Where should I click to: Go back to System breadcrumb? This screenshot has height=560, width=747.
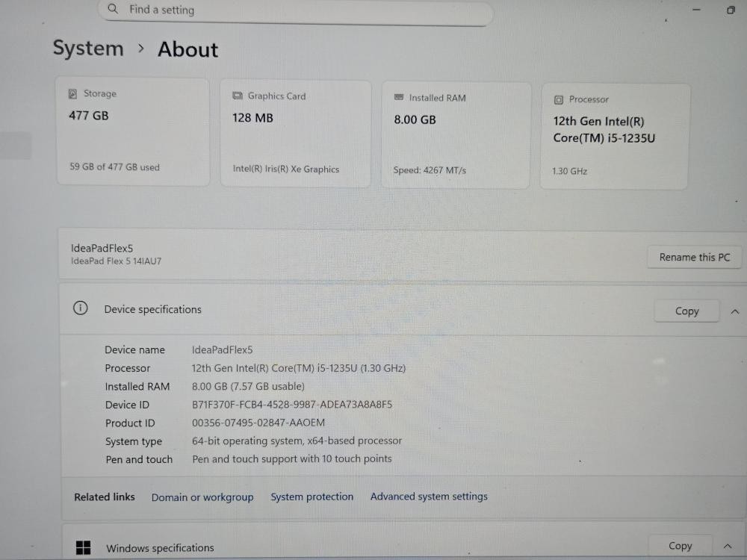tap(88, 48)
